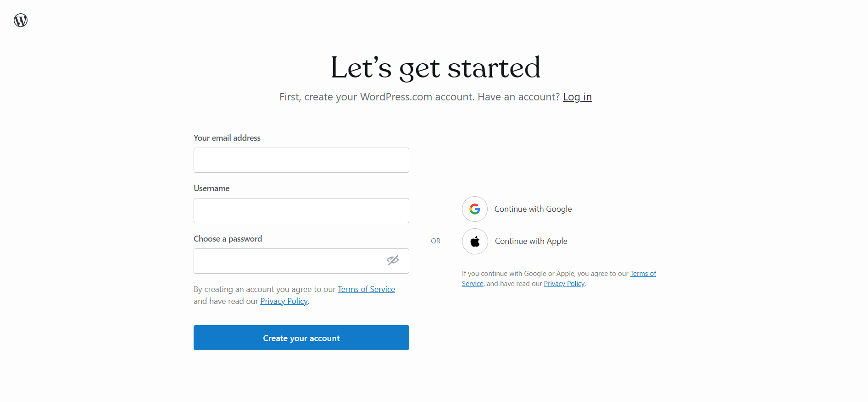
Task: Open the Terms of Service link under the social sign-in options
Action: [x=643, y=273]
